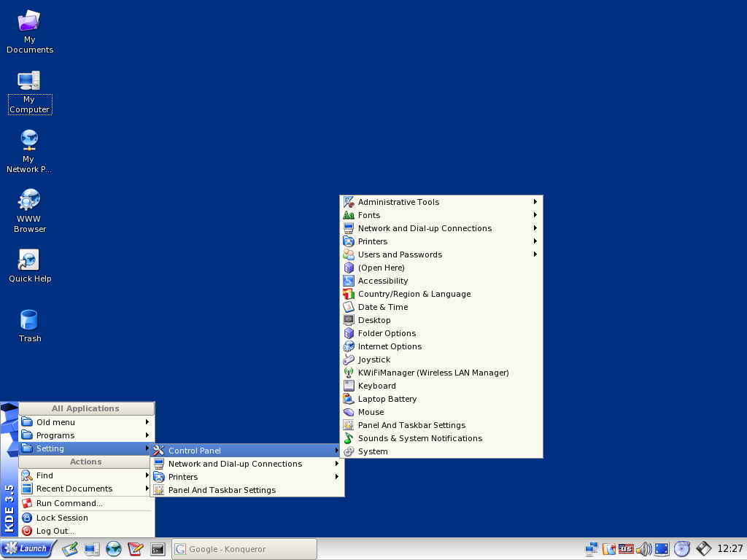Choose Panel And Taskbar Settings under Setting submenu
Screen dimensions: 747x560
247,490
